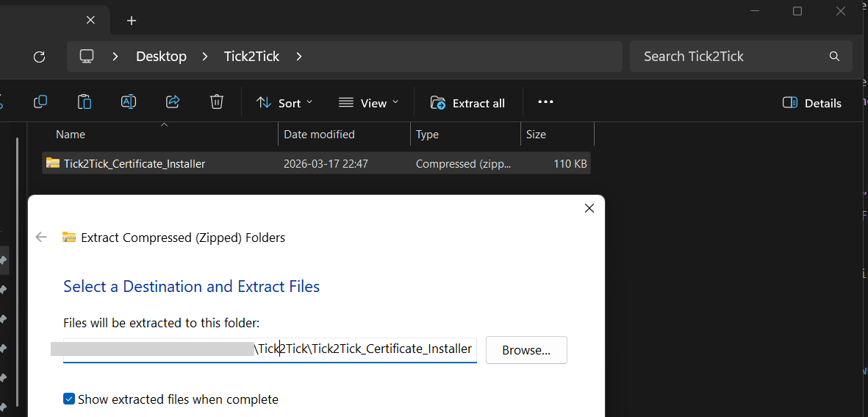Click the Rename icon in toolbar

click(129, 102)
